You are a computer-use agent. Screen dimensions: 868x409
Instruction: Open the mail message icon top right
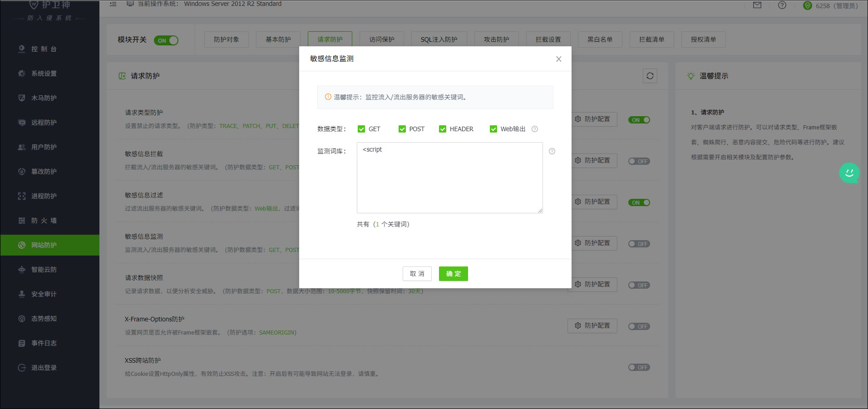757,6
